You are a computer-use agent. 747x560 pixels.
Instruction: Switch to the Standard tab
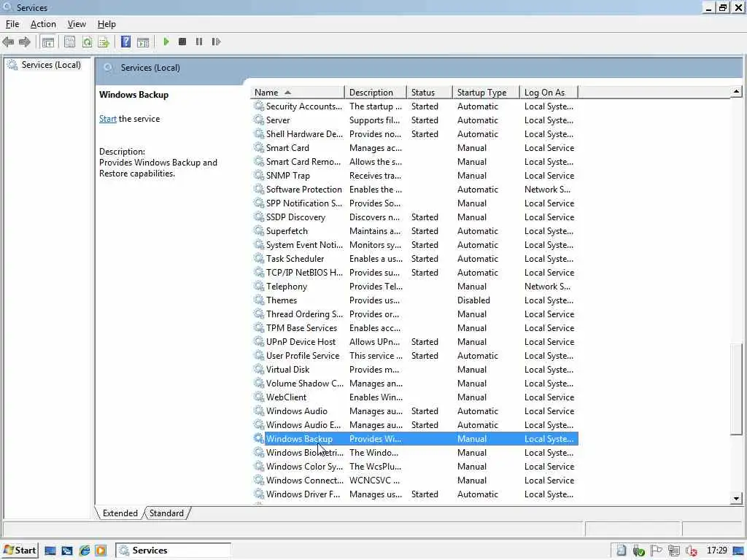(x=166, y=513)
